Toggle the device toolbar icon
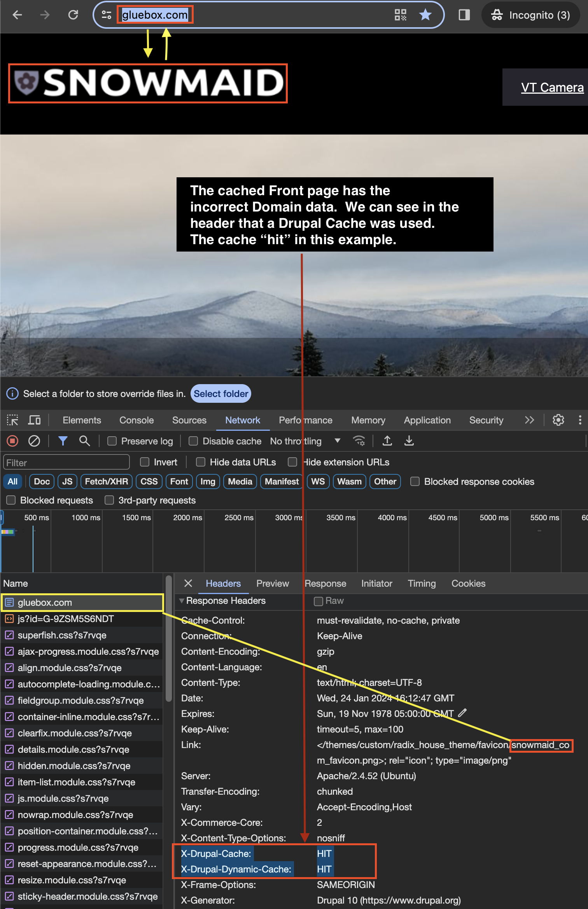The image size is (588, 909). click(x=34, y=420)
